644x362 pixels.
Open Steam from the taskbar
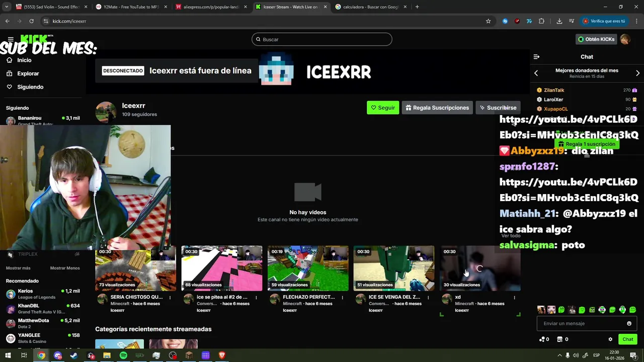74,355
